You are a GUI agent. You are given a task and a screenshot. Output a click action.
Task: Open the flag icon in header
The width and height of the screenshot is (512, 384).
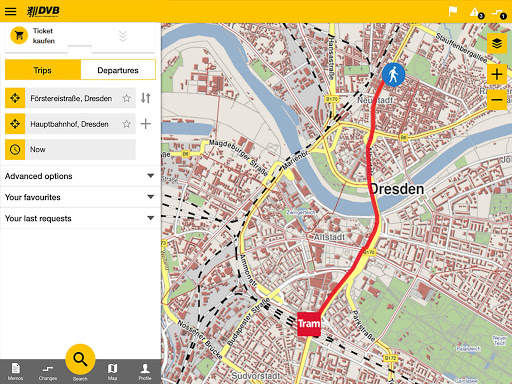[x=453, y=11]
